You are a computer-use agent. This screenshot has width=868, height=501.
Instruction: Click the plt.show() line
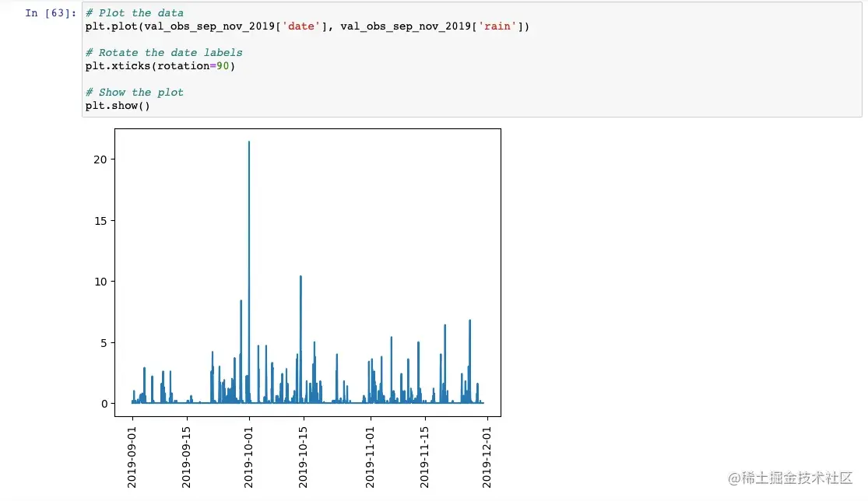118,106
